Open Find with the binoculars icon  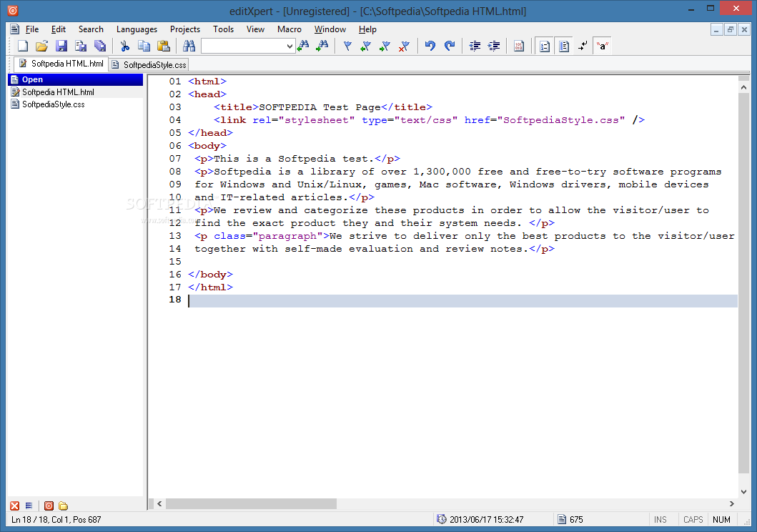pos(189,46)
